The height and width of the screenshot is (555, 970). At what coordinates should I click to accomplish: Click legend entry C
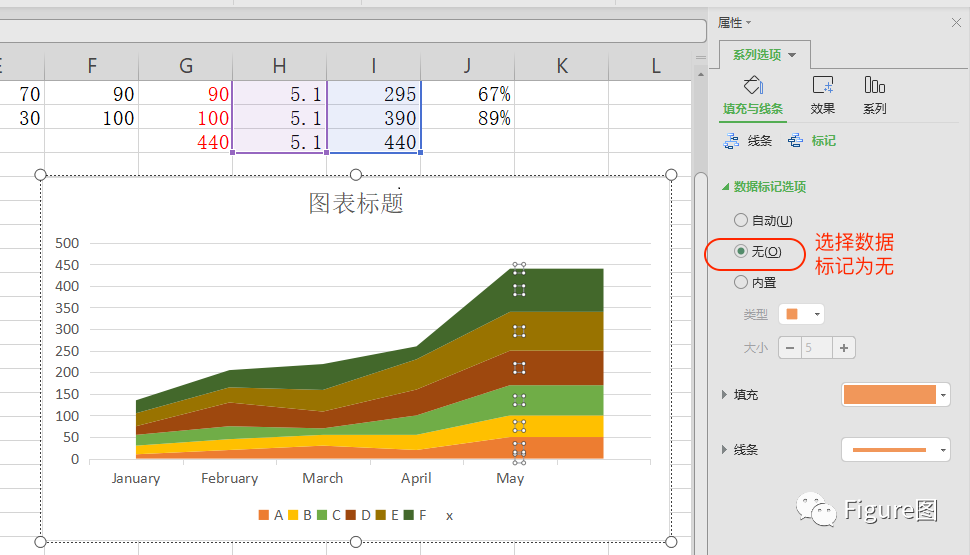pos(329,515)
